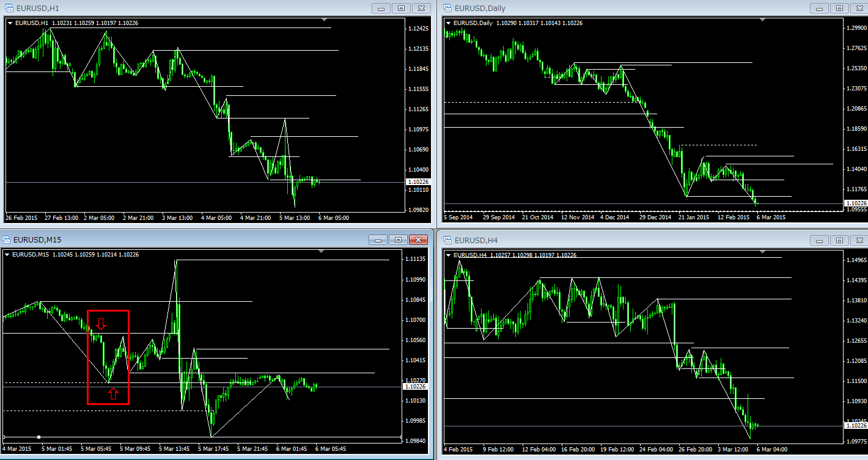
Task: Maximize the EURUSD,H1 chart window
Action: tap(401, 8)
